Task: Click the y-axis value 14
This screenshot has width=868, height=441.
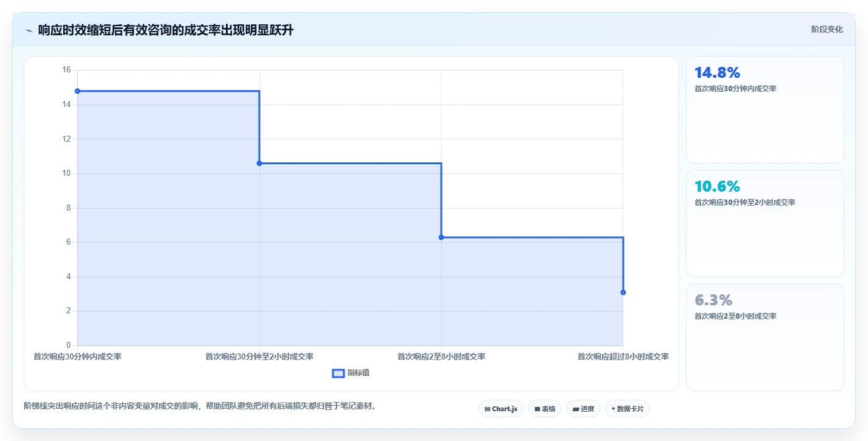Action: pos(66,105)
